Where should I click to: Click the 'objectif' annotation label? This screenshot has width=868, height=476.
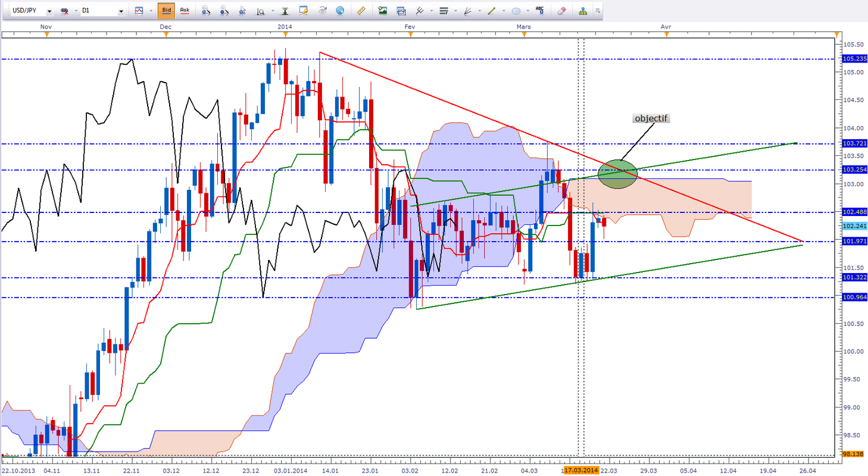pos(651,118)
